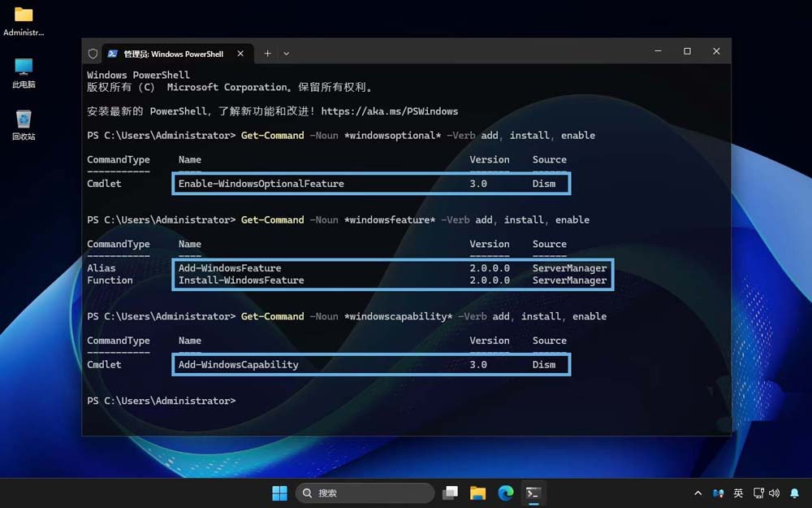Image resolution: width=812 pixels, height=508 pixels.
Task: Maximize the terminal window
Action: [687, 50]
